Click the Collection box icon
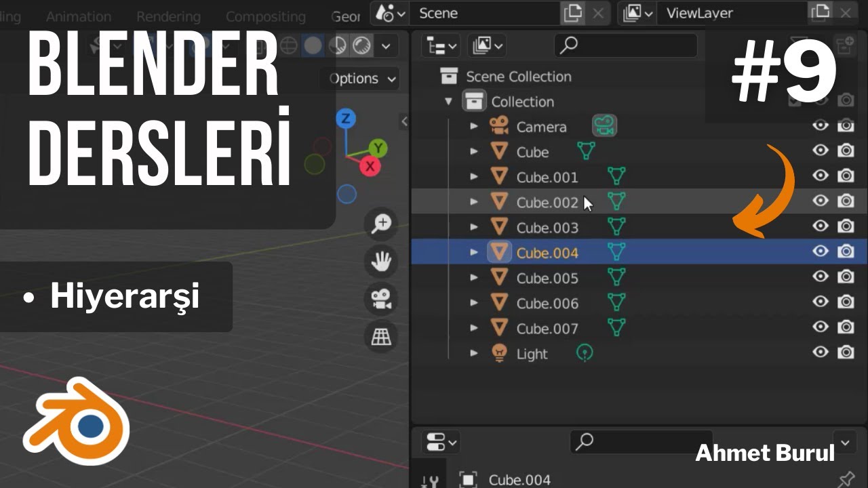The width and height of the screenshot is (868, 488). pos(474,101)
